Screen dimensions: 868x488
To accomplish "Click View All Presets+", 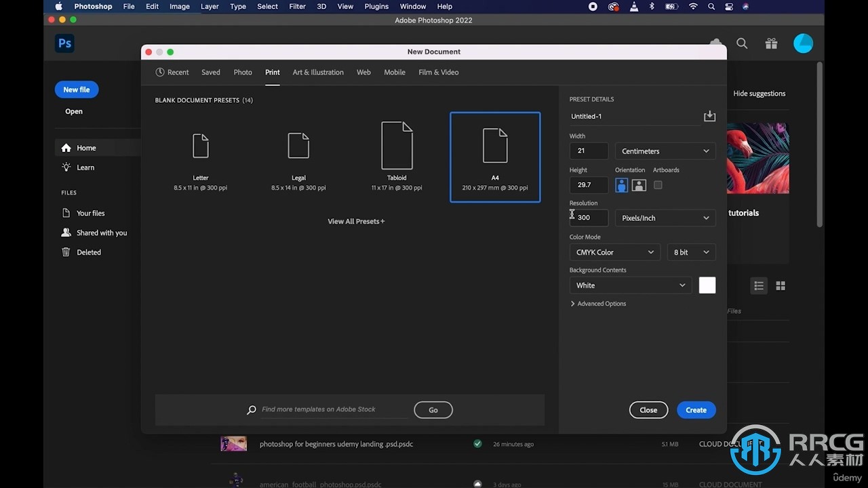I will pos(356,221).
